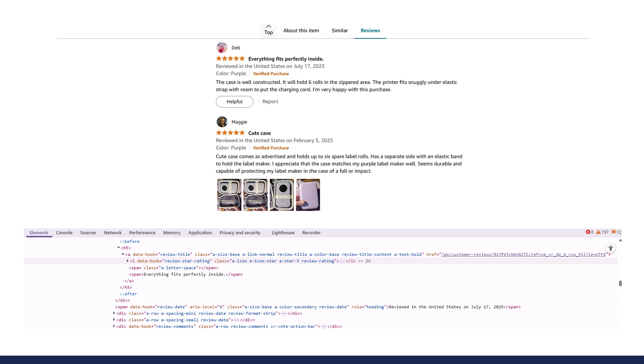
Task: Expand the review-star-rating i element node
Action: [127, 261]
